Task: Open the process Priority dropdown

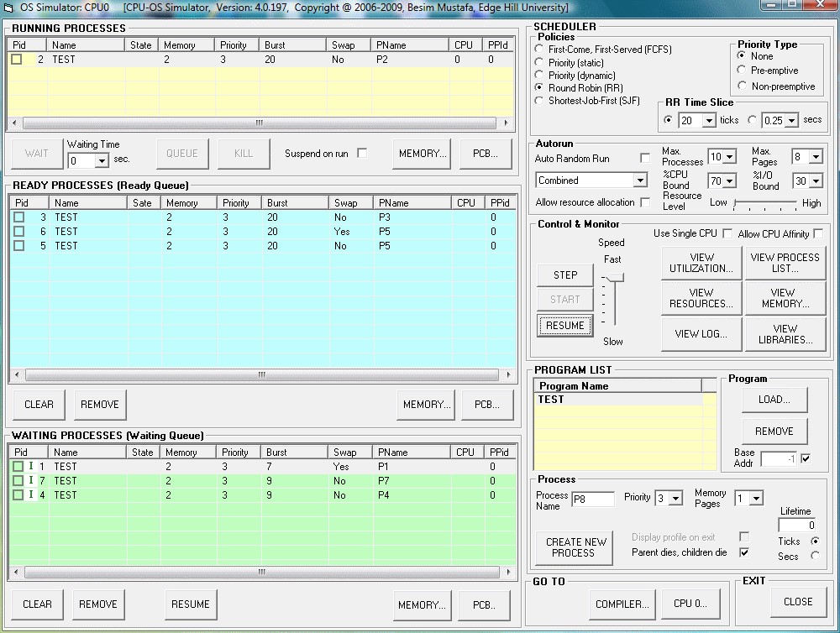Action: tap(676, 499)
